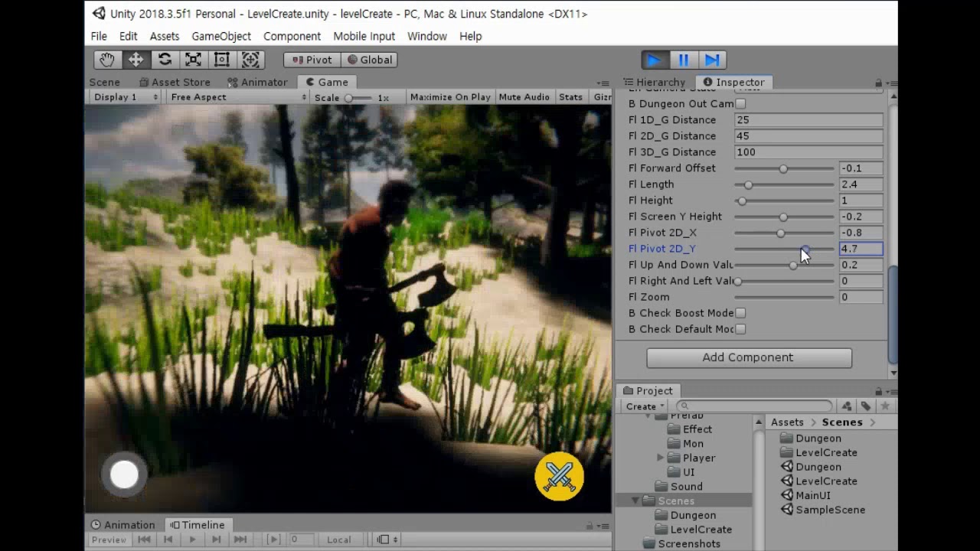Image resolution: width=980 pixels, height=551 pixels.
Task: Click timeline go-to-start button
Action: tap(144, 540)
